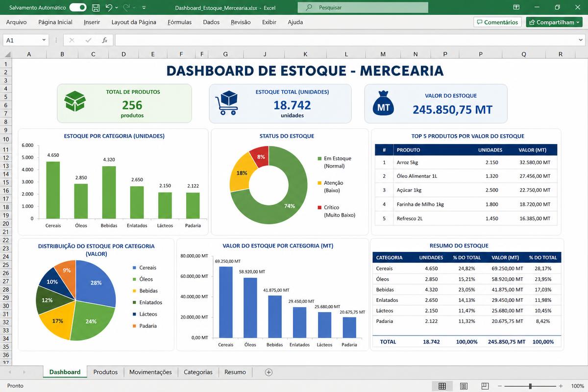Click the sheet tabs scroll left arrow
This screenshot has height=392, width=588.
click(9, 372)
